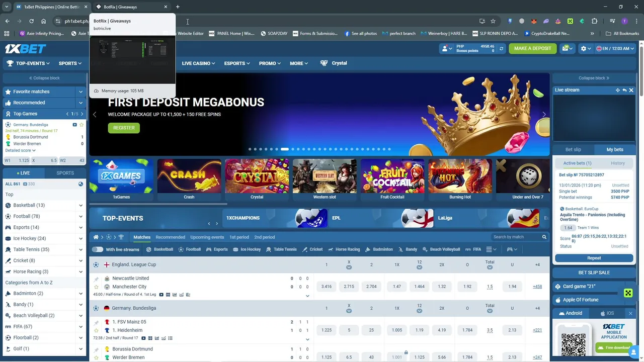644x362 pixels.
Task: Click the Search by match field
Action: click(519, 237)
